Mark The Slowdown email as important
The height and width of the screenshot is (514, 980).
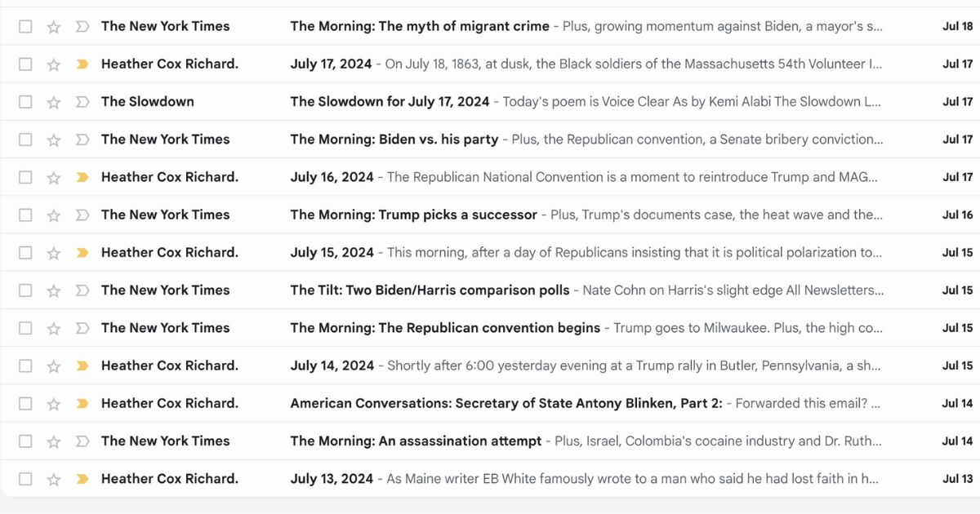[x=82, y=102]
